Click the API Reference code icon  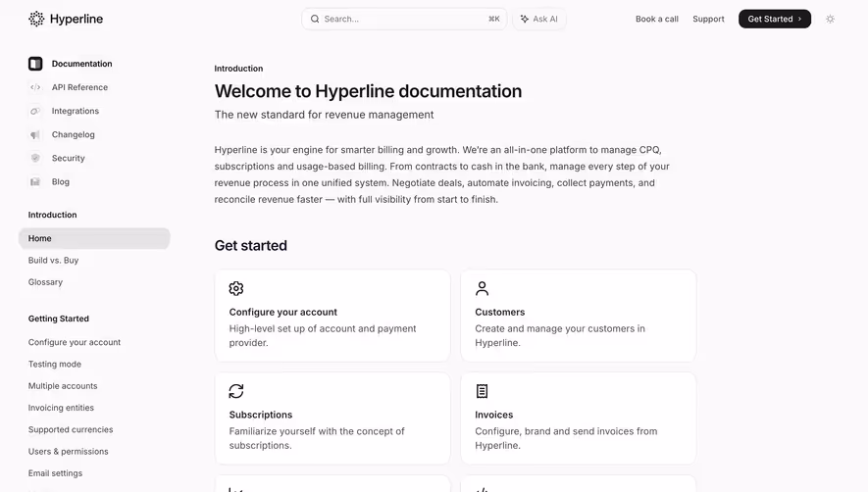click(35, 87)
